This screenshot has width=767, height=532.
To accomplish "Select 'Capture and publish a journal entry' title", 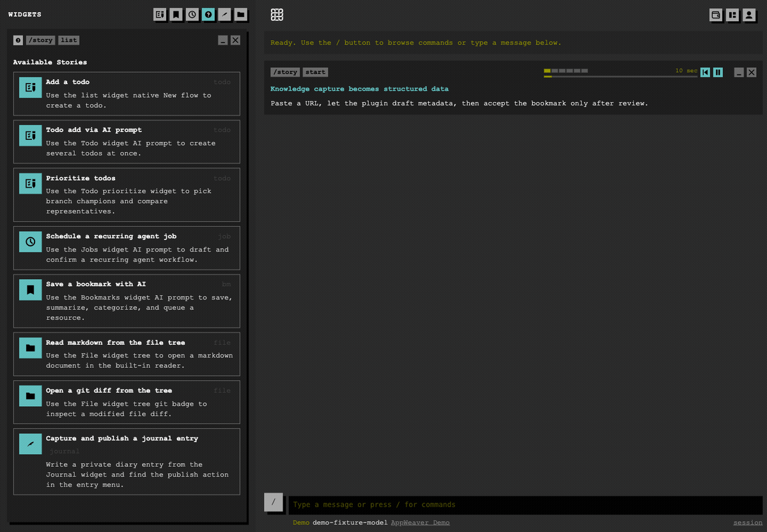I will pos(122,438).
